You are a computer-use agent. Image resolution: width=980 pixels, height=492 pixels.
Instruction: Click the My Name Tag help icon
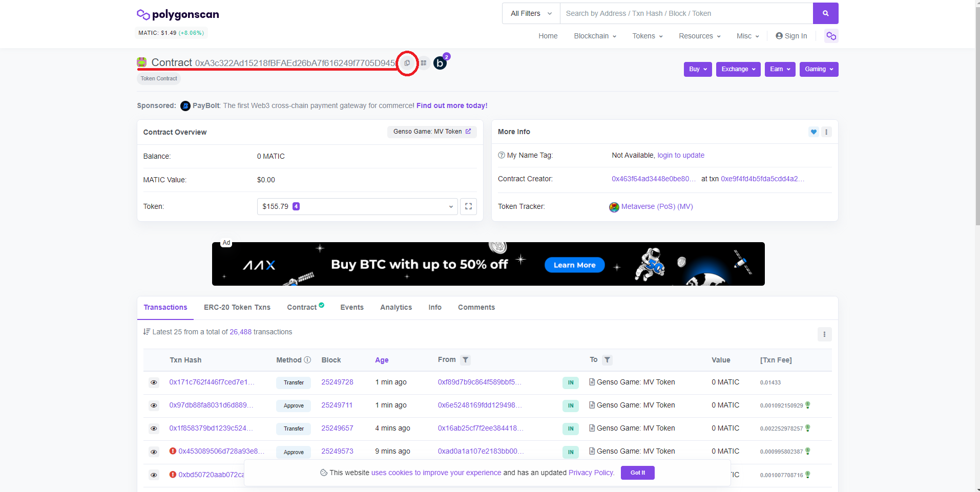pyautogui.click(x=502, y=155)
